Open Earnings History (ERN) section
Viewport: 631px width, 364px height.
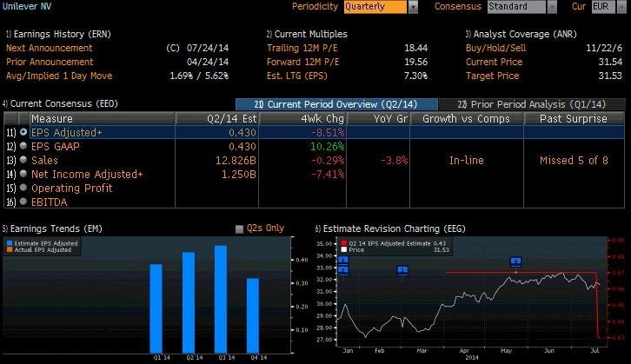tap(58, 34)
